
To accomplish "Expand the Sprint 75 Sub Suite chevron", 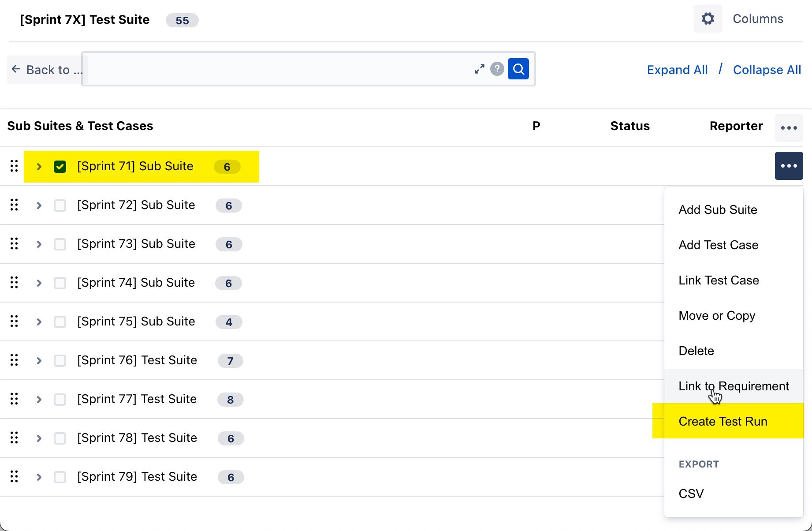I will pyautogui.click(x=39, y=322).
